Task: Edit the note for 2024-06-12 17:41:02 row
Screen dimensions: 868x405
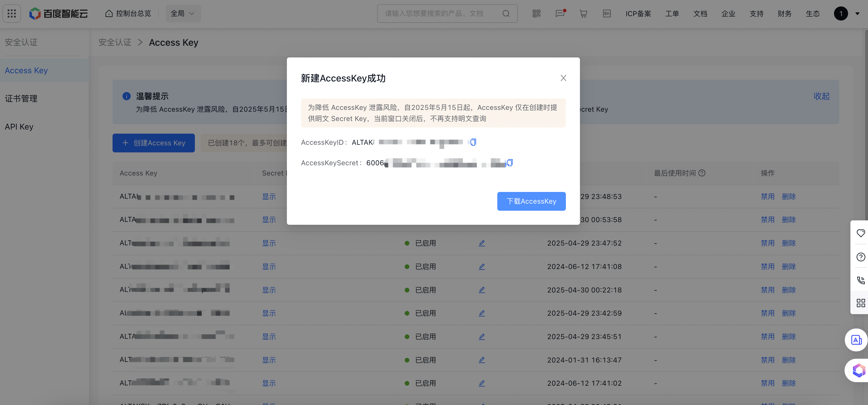Action: (481, 383)
